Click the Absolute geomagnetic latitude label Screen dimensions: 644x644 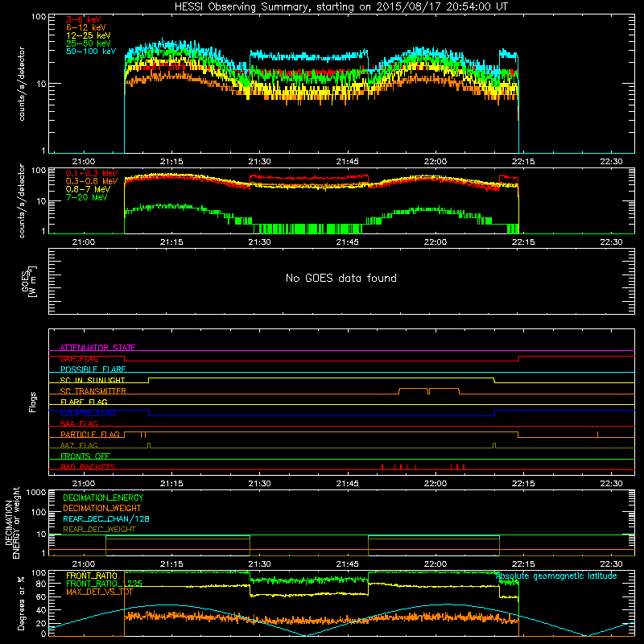[x=556, y=576]
